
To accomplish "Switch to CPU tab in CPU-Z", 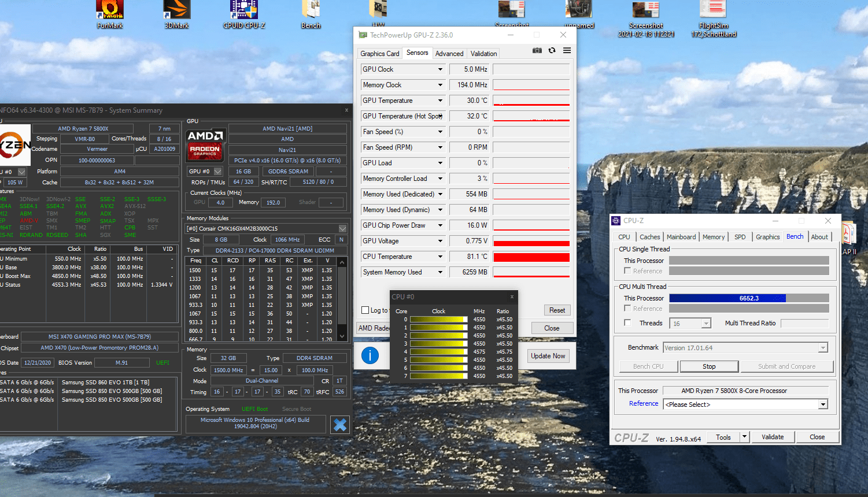I will click(x=624, y=237).
